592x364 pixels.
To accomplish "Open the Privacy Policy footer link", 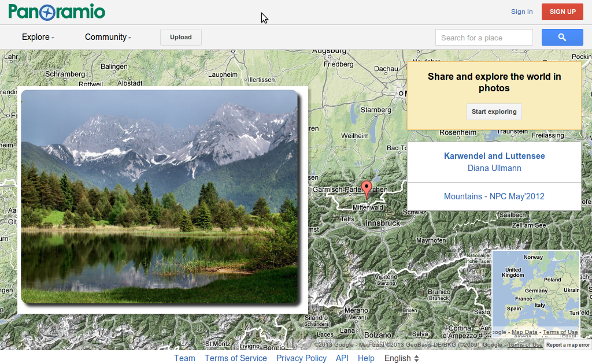I will 301,358.
